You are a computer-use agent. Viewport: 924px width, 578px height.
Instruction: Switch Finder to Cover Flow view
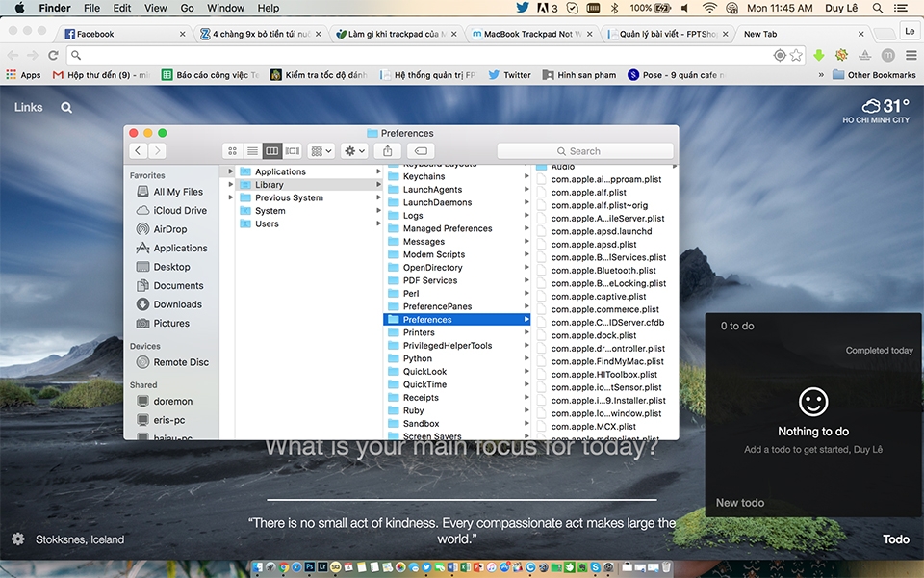(x=293, y=151)
